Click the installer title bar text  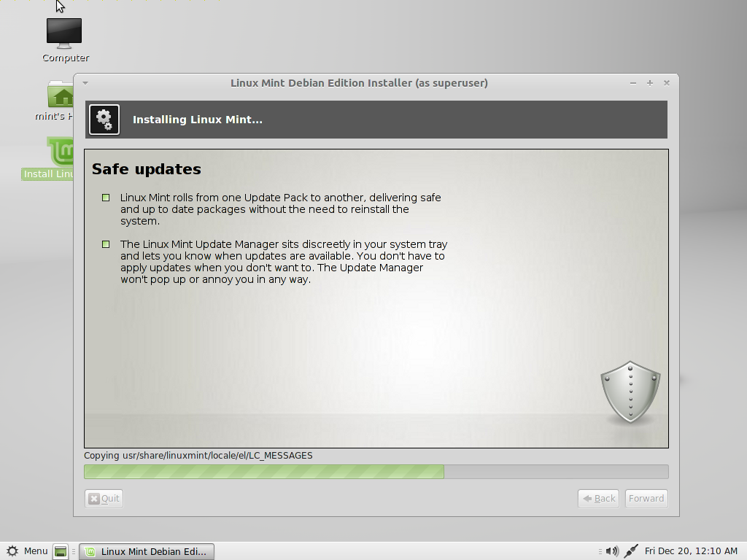359,83
